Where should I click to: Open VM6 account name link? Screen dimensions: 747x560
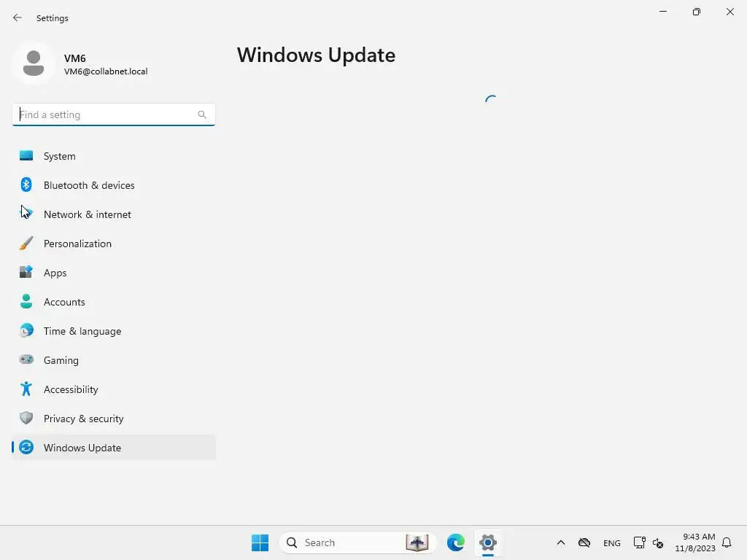click(75, 58)
